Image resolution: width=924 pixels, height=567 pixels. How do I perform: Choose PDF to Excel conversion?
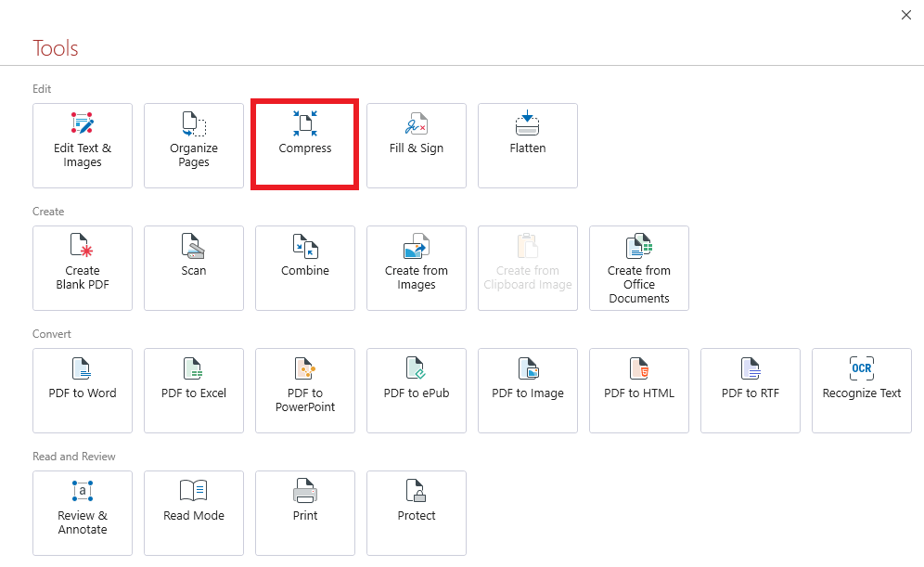coord(194,391)
